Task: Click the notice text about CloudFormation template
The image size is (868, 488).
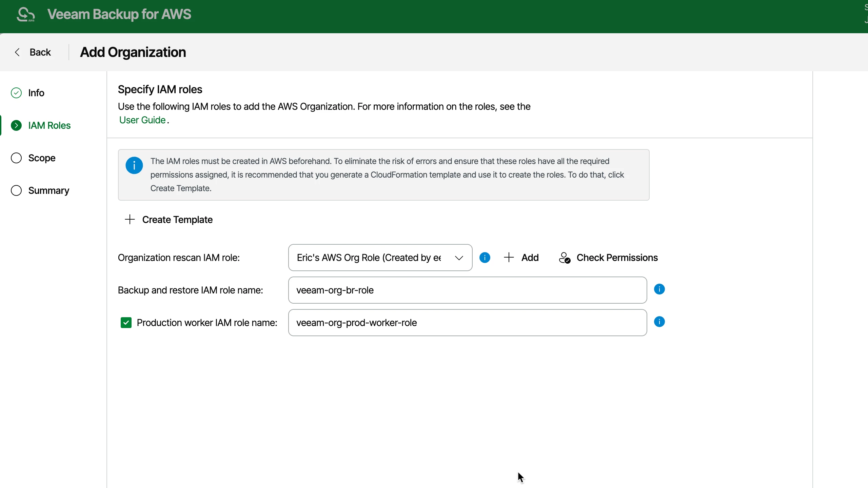Action: tap(387, 175)
